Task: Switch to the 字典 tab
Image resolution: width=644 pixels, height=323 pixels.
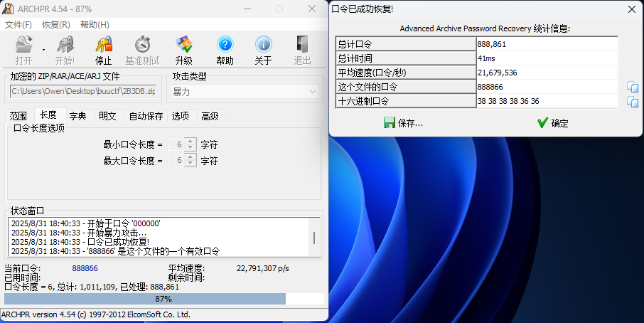Action: click(77, 116)
